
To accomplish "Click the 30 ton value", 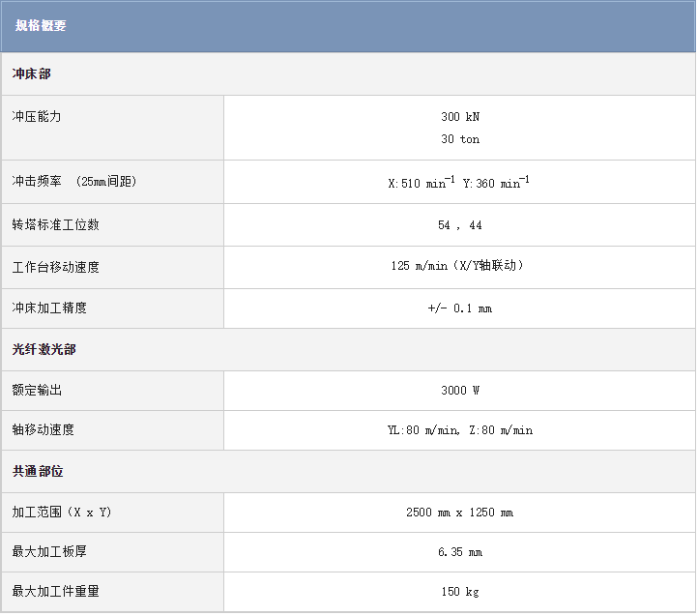I will point(460,139).
